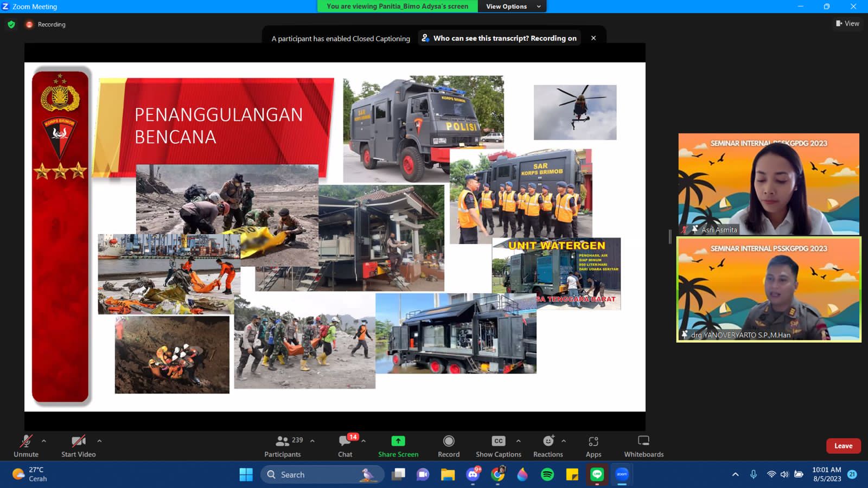Click the red Leave button
This screenshot has height=488, width=868.
click(843, 446)
